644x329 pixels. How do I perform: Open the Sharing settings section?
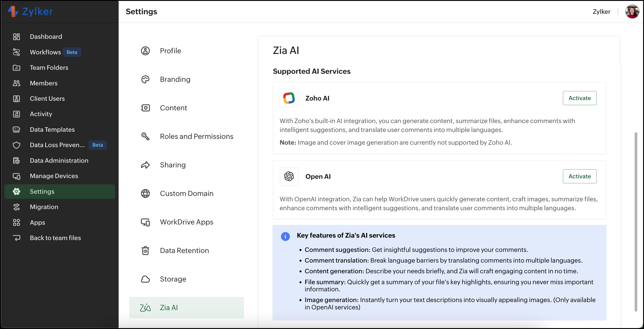[x=173, y=165]
